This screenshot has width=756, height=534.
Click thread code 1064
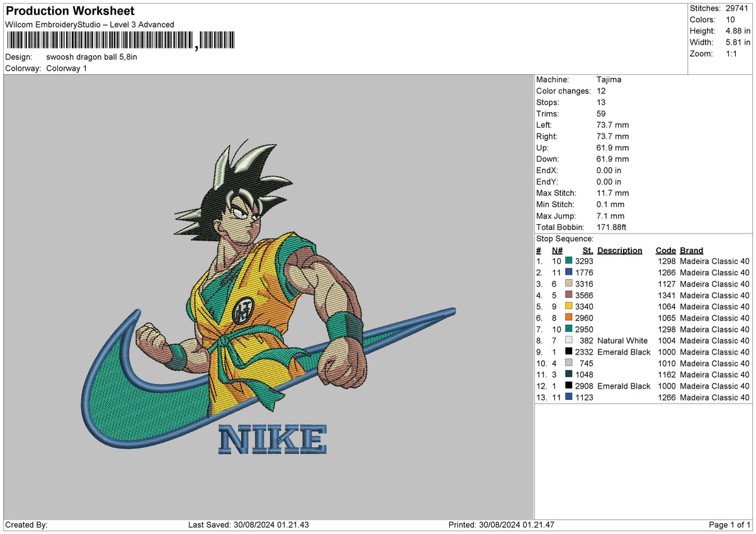pos(667,307)
